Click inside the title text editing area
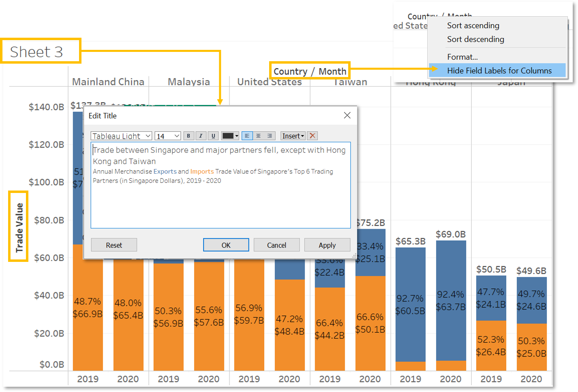The width and height of the screenshot is (578, 392). tap(220, 203)
